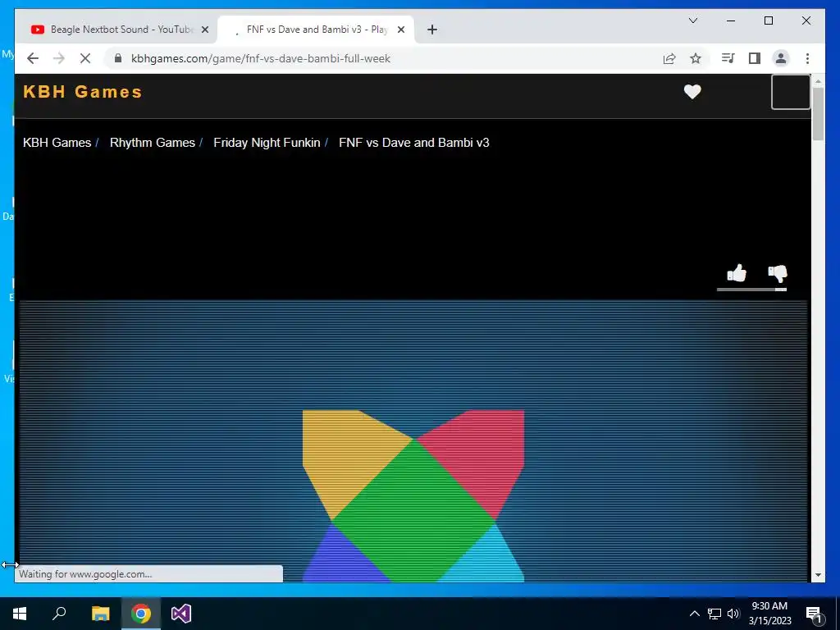Click the like ratio rating bar

pos(751,290)
